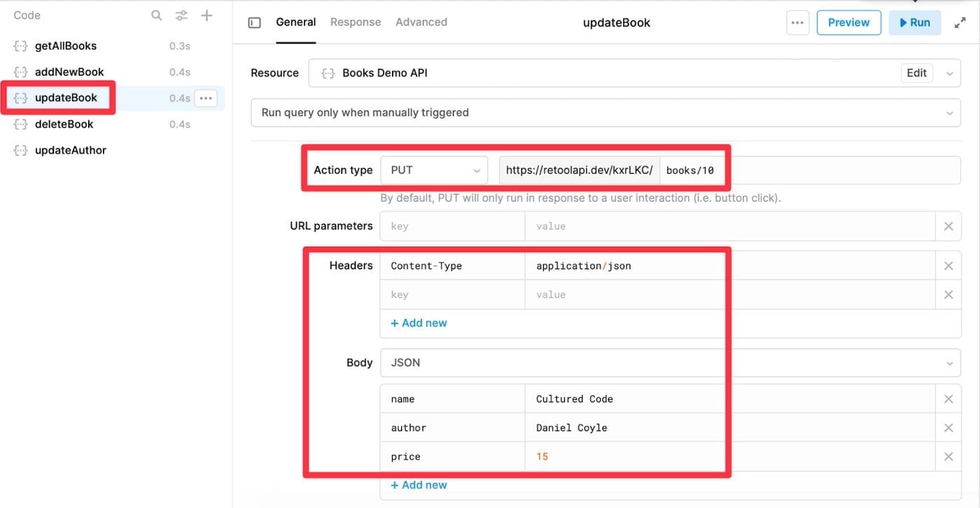Click the expand editor arrows icon
This screenshot has width=980, height=508.
pyautogui.click(x=960, y=22)
